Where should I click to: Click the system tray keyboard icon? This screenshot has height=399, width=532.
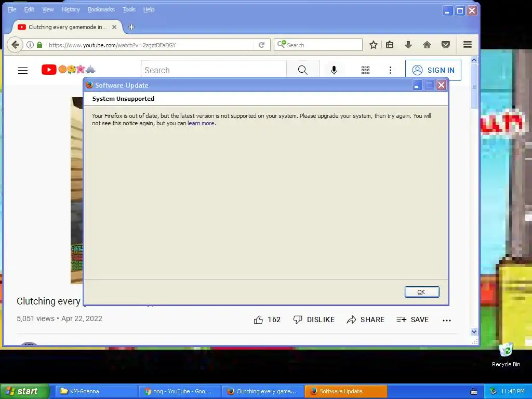tap(474, 392)
